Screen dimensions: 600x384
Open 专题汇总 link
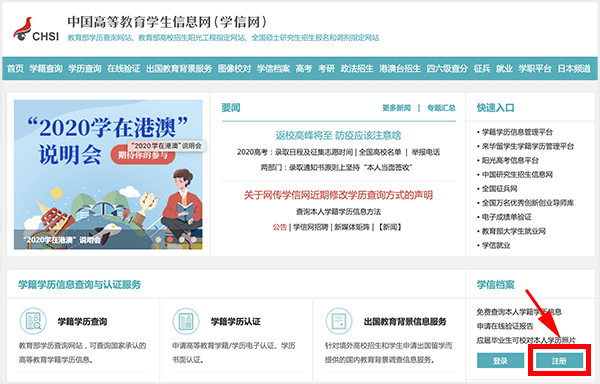pyautogui.click(x=441, y=108)
